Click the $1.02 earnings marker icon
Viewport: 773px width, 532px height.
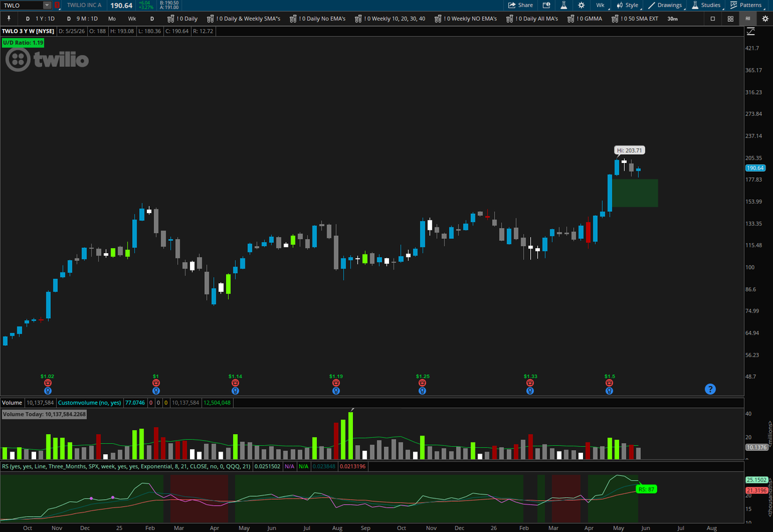[47, 383]
